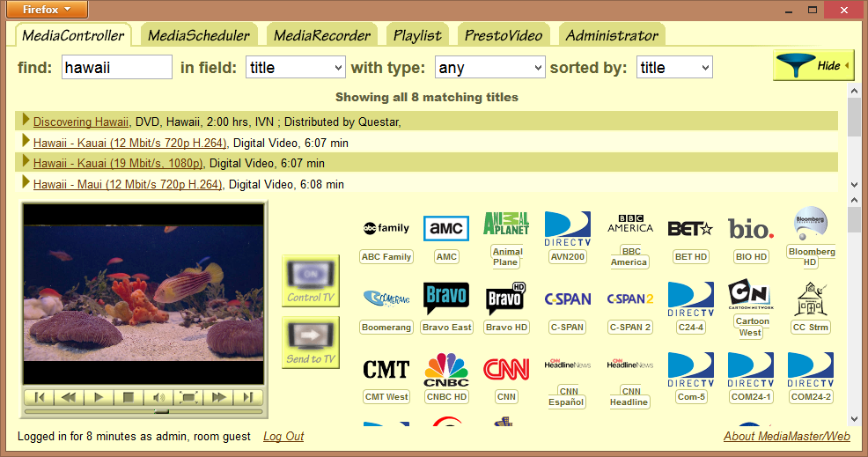
Task: Pick the BIO HD channel logo
Action: [x=751, y=228]
